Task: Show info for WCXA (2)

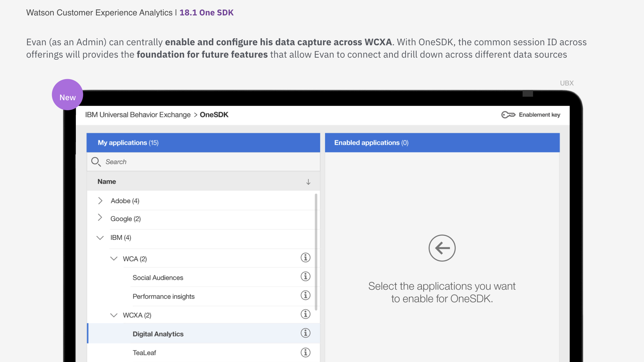Action: click(x=305, y=314)
